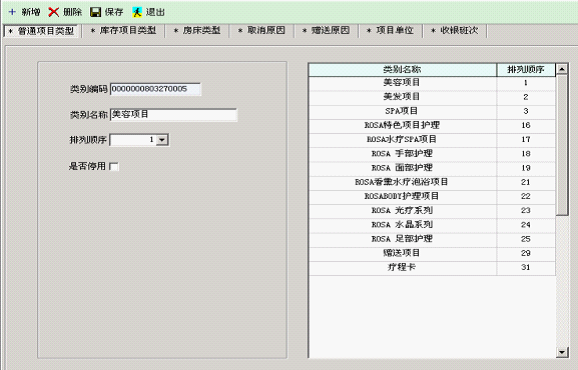Image resolution: width=578 pixels, height=370 pixels.
Task: Click the 类别名称 column header
Action: [403, 69]
